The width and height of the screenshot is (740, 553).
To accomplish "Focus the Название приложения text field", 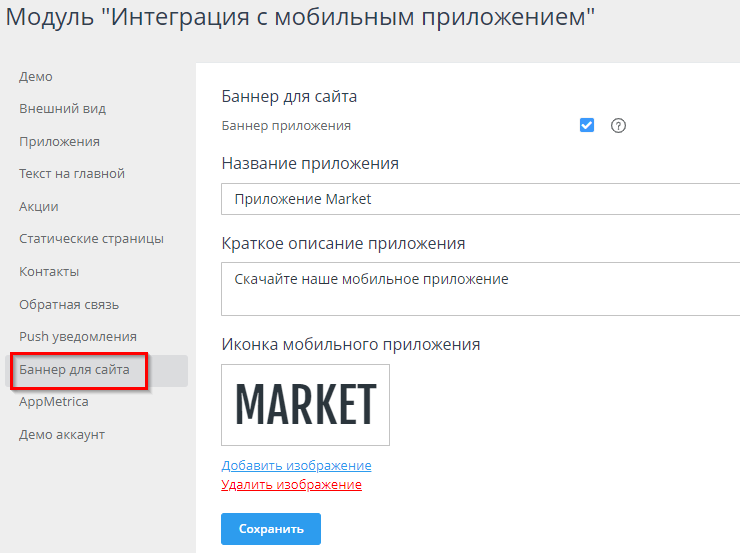I will coord(480,199).
